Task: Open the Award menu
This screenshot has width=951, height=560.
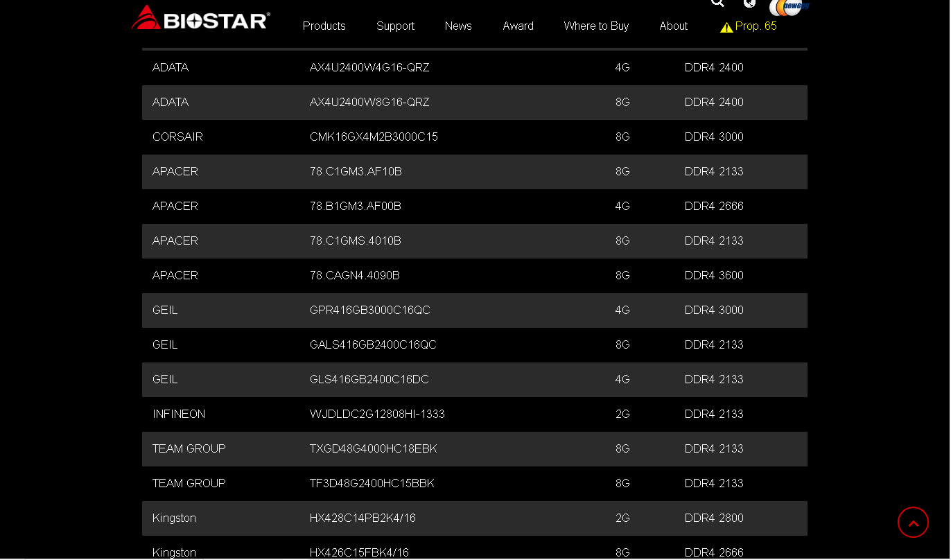Action: pos(518,26)
